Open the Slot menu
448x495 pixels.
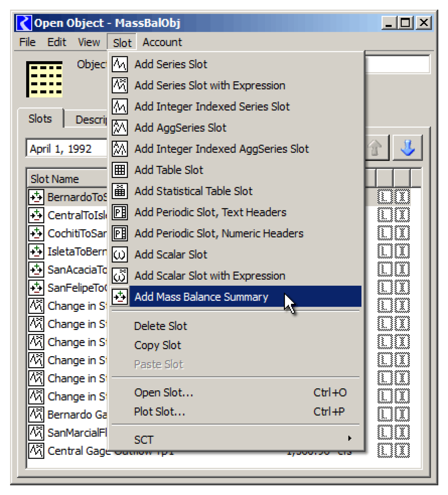click(x=122, y=43)
